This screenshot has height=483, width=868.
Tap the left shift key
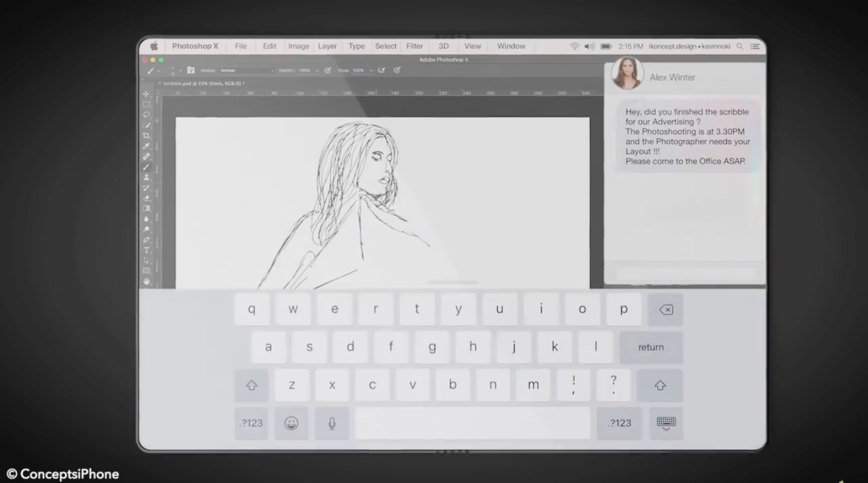click(252, 385)
